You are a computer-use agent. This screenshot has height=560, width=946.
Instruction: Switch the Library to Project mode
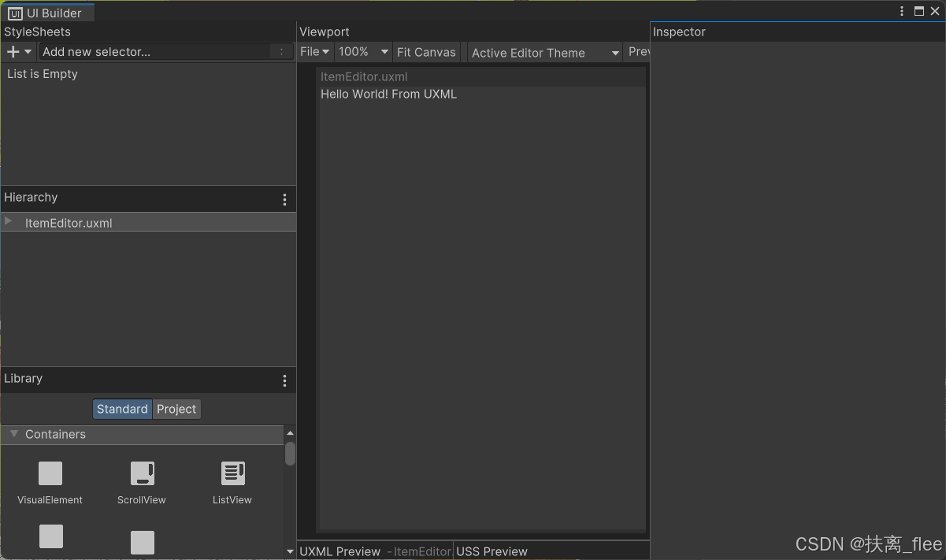point(176,409)
